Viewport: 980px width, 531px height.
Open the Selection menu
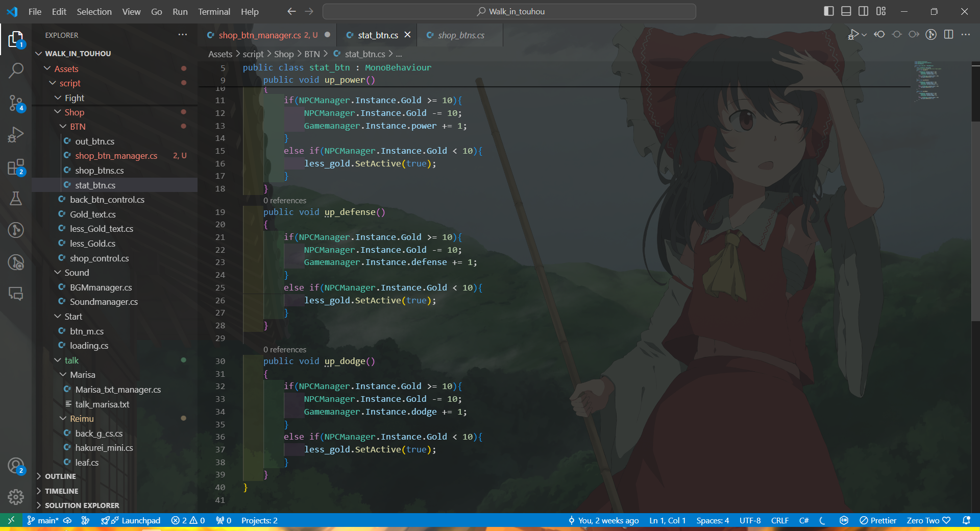[94, 11]
